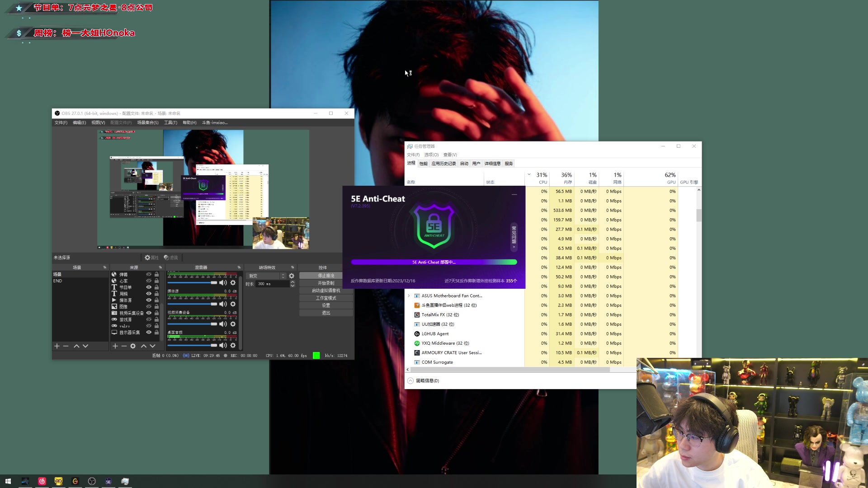Hide the 显示器采集 source

pos(149,333)
